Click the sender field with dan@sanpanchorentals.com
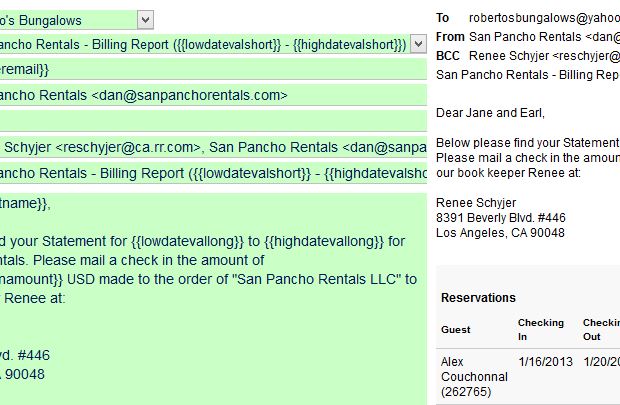620x405 pixels. tap(212, 96)
